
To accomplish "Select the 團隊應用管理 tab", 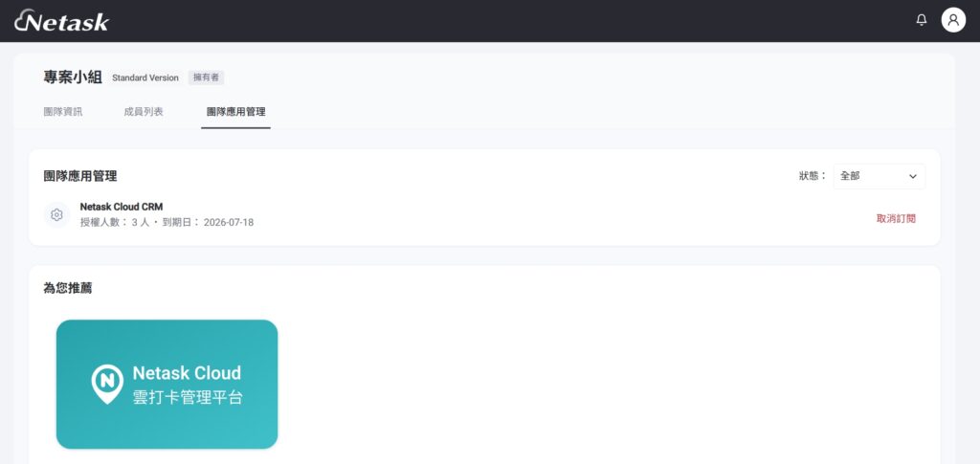I will point(235,112).
